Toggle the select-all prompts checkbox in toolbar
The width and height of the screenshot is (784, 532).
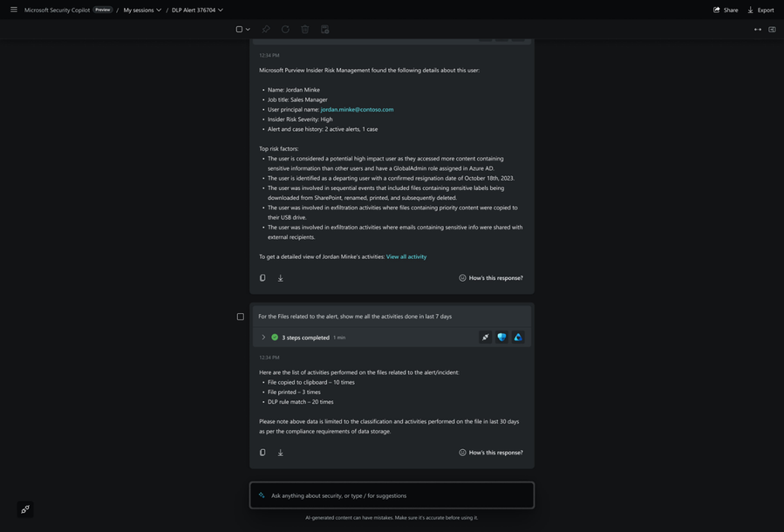(x=239, y=30)
